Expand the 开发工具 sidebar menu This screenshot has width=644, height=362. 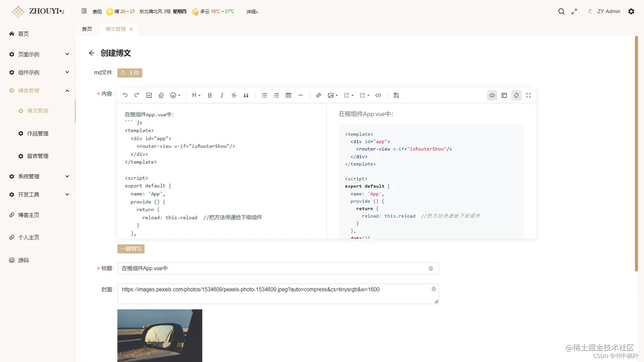38,194
